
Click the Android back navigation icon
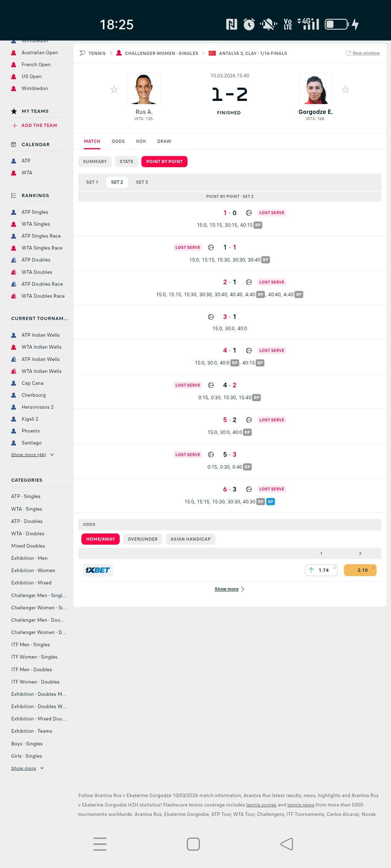pyautogui.click(x=287, y=844)
